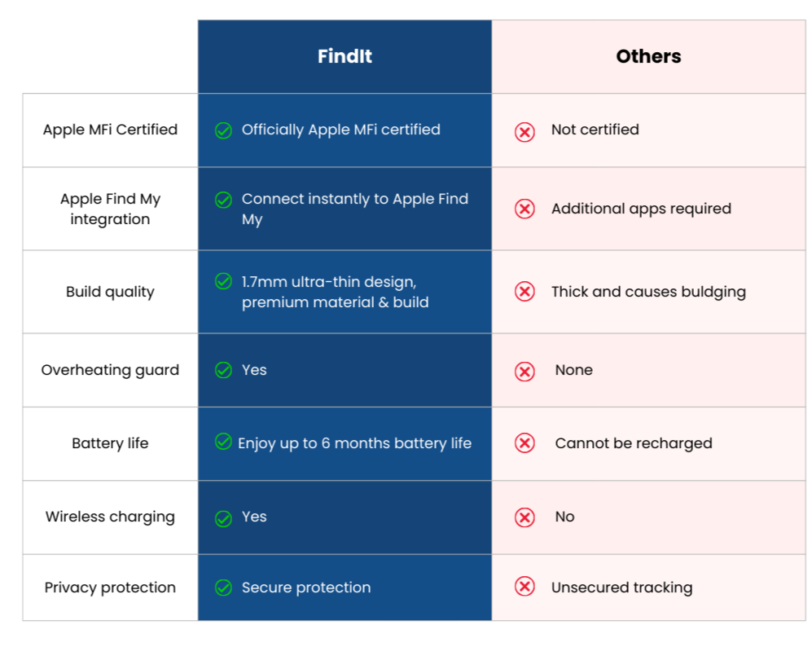This screenshot has width=812, height=647.
Task: Click red X beside Unsecured tracking
Action: [525, 587]
